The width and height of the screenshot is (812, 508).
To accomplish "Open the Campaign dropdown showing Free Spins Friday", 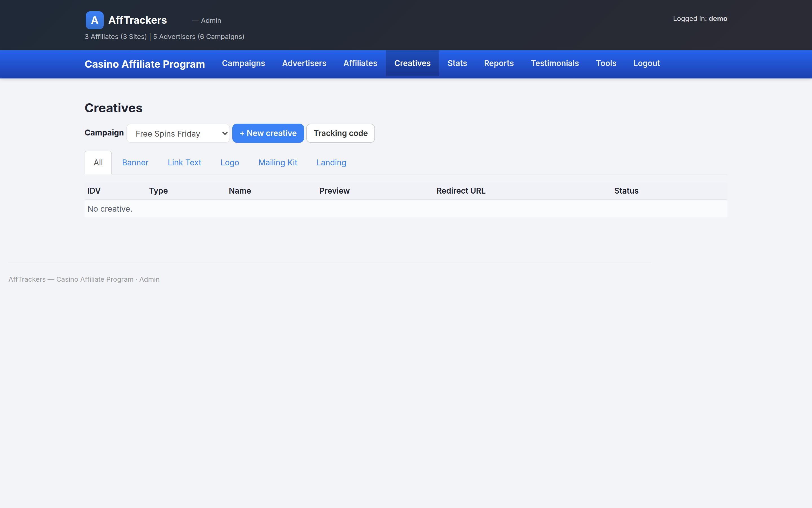I will coord(178,133).
